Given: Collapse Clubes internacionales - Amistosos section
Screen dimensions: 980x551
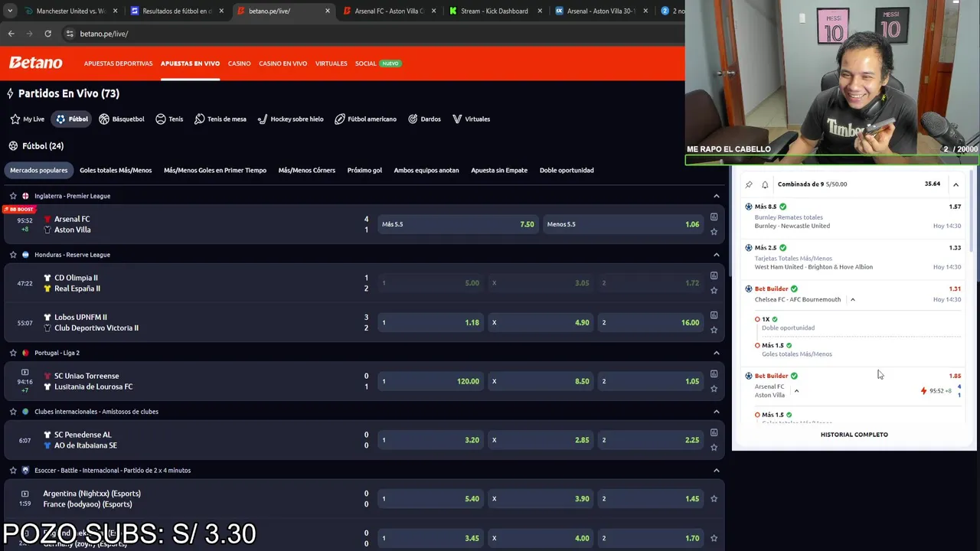Looking at the screenshot, I should click(717, 412).
